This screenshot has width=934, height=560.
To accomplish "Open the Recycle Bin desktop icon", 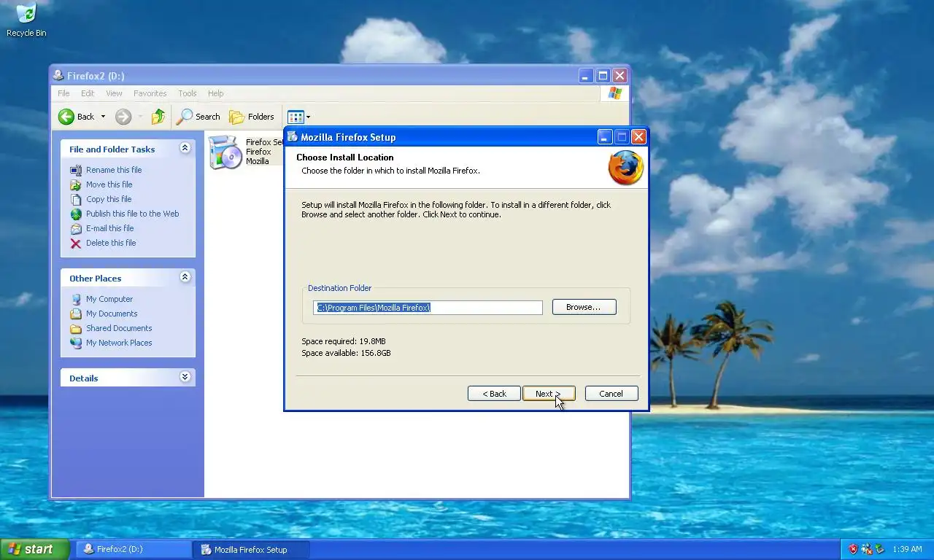I will 26,20.
